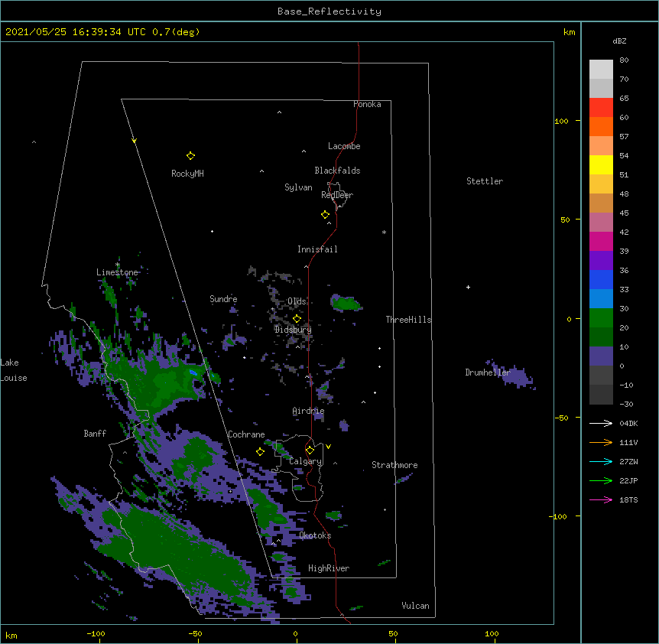The width and height of the screenshot is (659, 644).
Task: Click the white 04DK arrow in legend
Action: pos(601,423)
